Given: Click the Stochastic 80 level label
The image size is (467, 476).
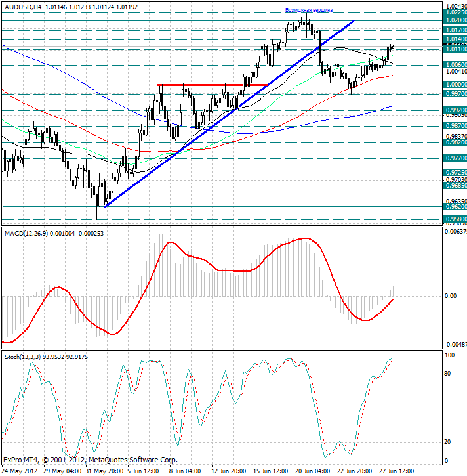Looking at the screenshot, I should pos(447,374).
